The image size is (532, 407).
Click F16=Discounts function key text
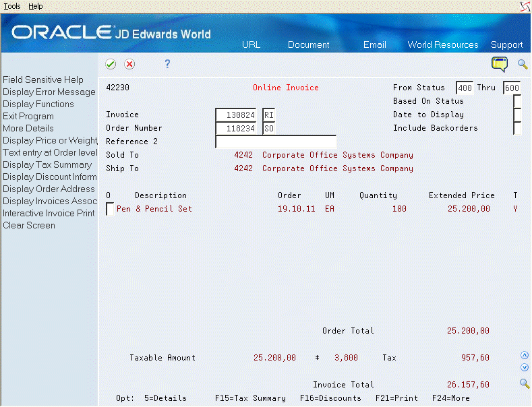coord(330,398)
